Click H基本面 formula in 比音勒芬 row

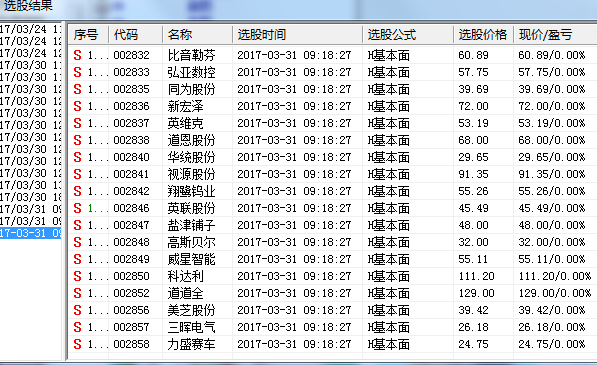coord(389,55)
